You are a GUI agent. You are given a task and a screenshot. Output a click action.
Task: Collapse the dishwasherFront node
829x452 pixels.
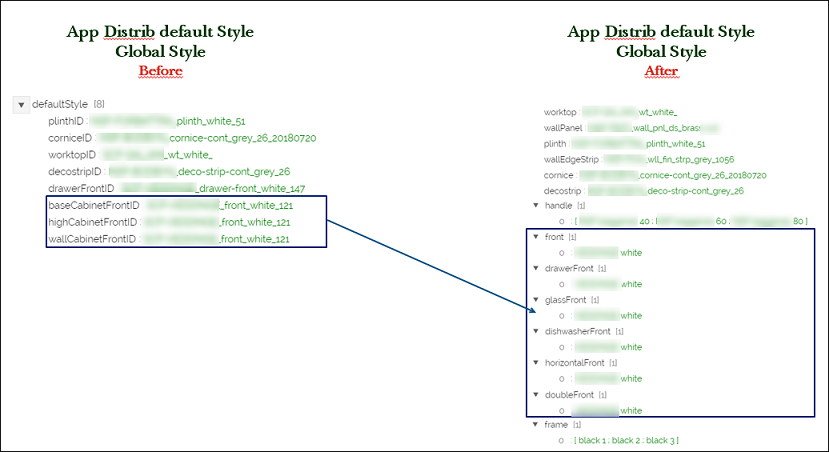pyautogui.click(x=535, y=331)
